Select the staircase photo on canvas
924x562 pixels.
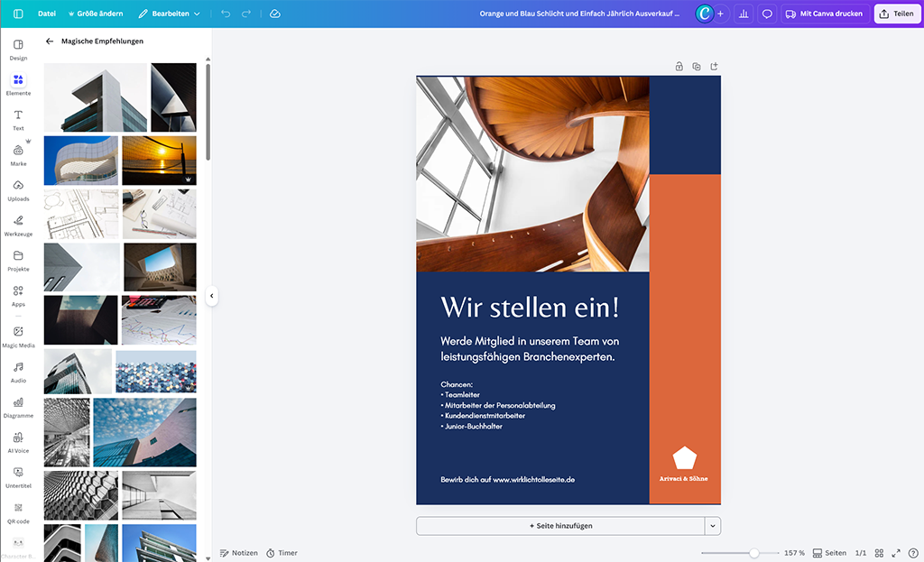[x=532, y=174]
